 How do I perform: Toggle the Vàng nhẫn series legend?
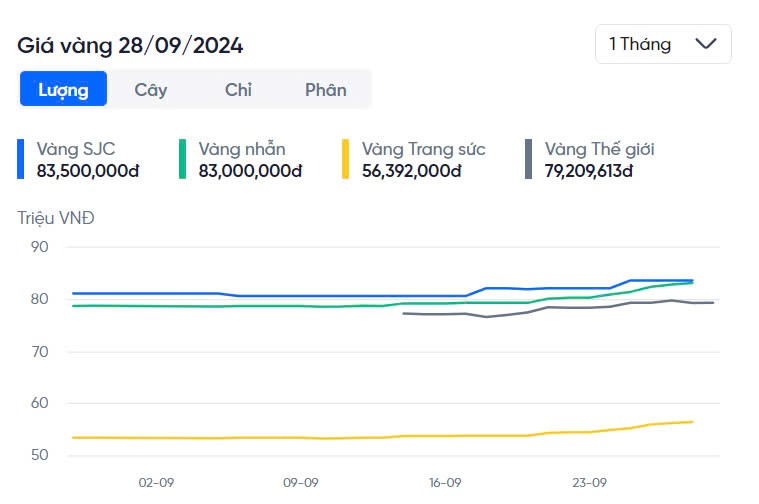coord(242,149)
